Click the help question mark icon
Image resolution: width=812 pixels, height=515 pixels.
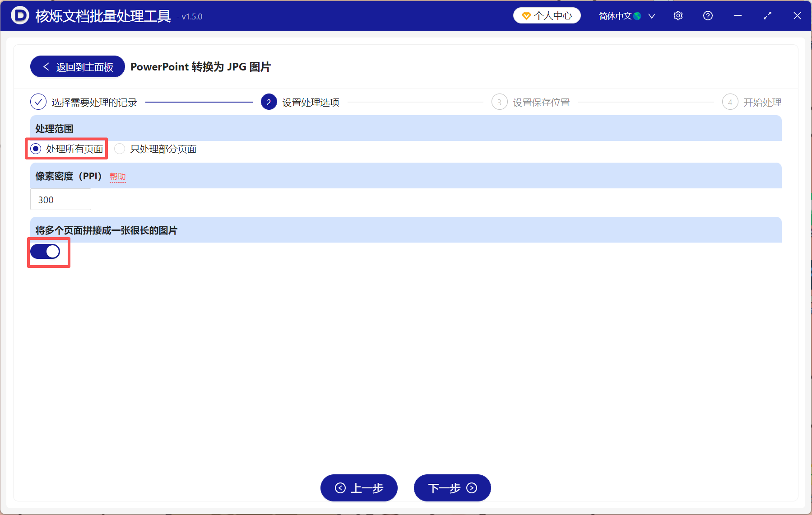coord(707,15)
